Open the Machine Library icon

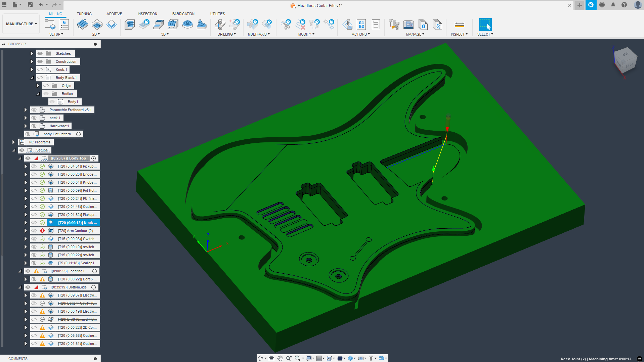coord(409,25)
